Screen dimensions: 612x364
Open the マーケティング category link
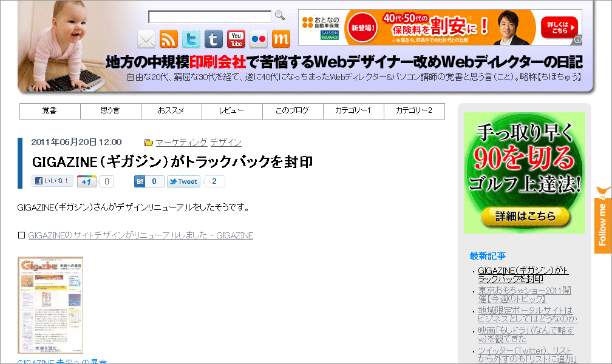[x=181, y=143]
